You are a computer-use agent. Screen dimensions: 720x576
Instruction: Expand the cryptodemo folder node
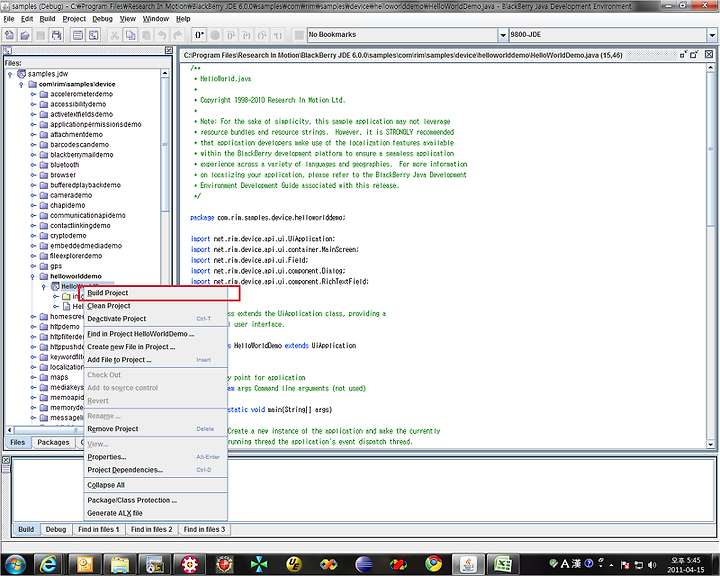(33, 236)
